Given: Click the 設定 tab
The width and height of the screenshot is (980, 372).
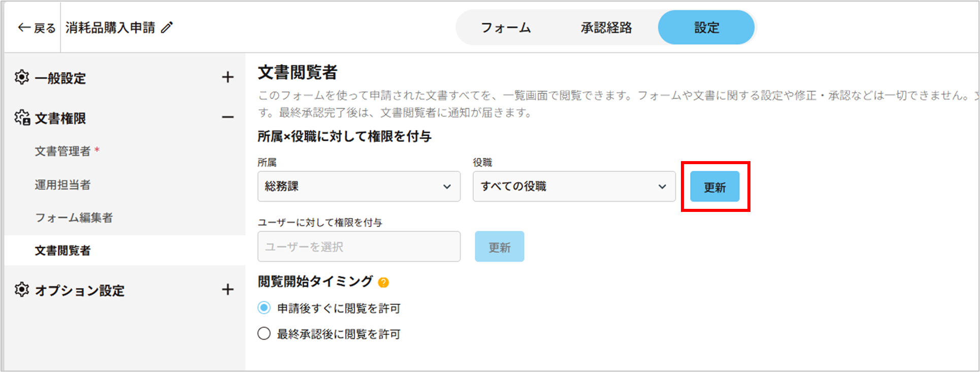Looking at the screenshot, I should tap(706, 27).
